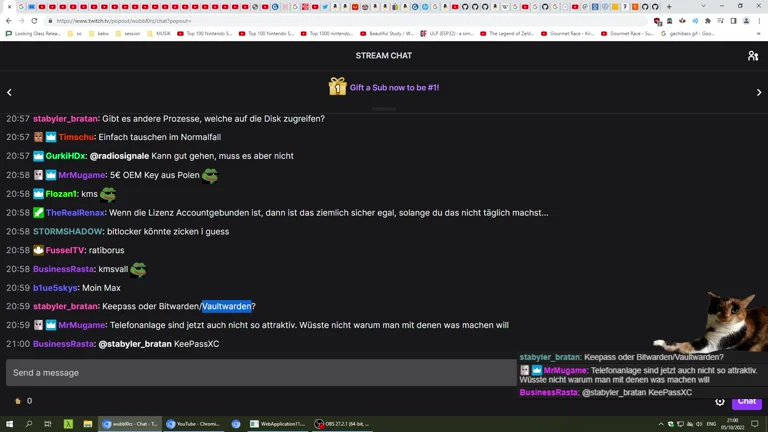Image resolution: width=768 pixels, height=432 pixels.
Task: Open MrMugame's username on the OEM Key message
Action: pos(82,175)
